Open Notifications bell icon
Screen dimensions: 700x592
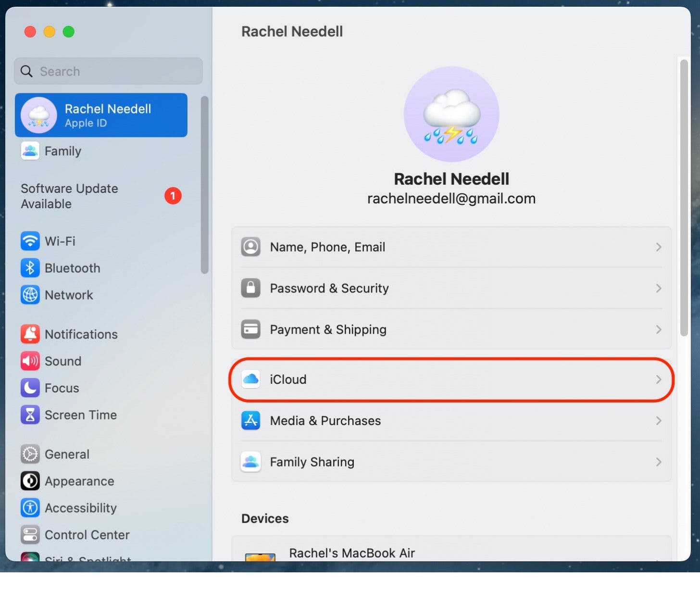pyautogui.click(x=30, y=334)
